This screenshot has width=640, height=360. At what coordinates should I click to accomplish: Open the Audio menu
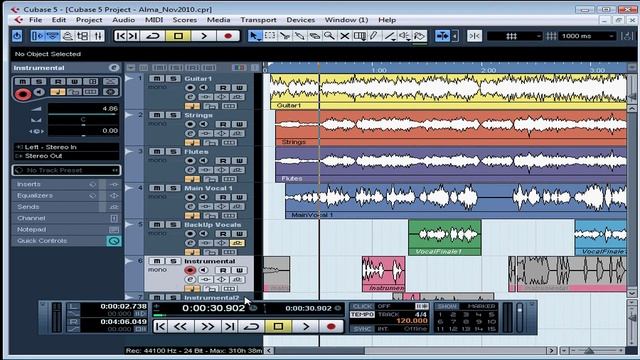coord(123,20)
